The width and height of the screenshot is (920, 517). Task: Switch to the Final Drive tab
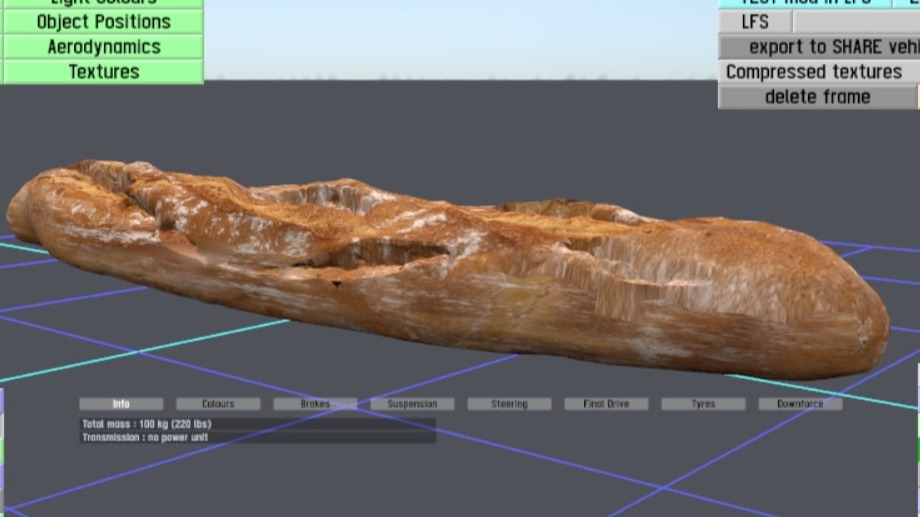pyautogui.click(x=606, y=404)
